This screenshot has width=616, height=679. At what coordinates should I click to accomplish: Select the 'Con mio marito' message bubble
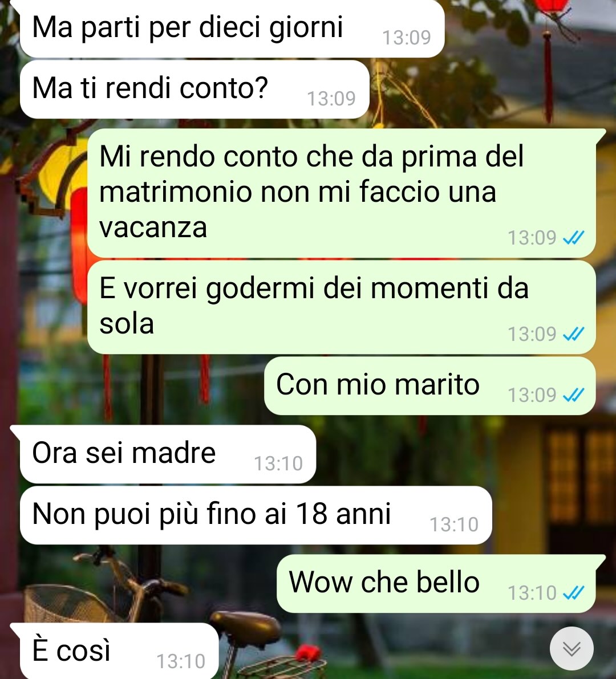click(430, 385)
